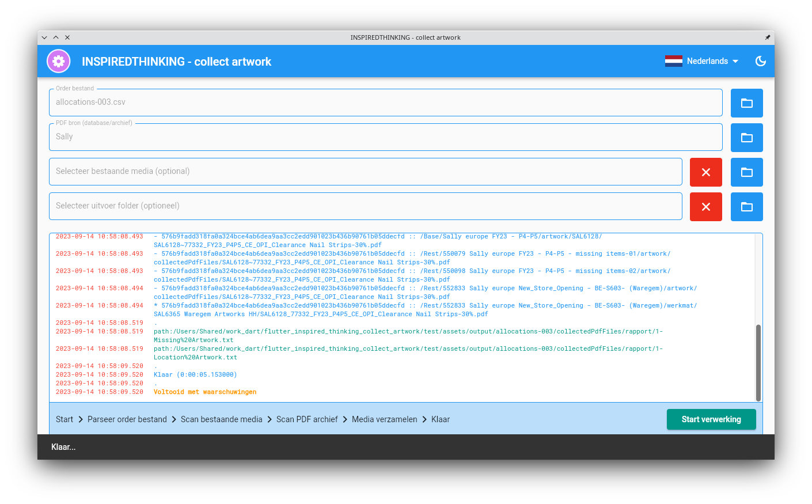Toggle dark mode with the moon icon
This screenshot has width=812, height=504.
point(760,61)
